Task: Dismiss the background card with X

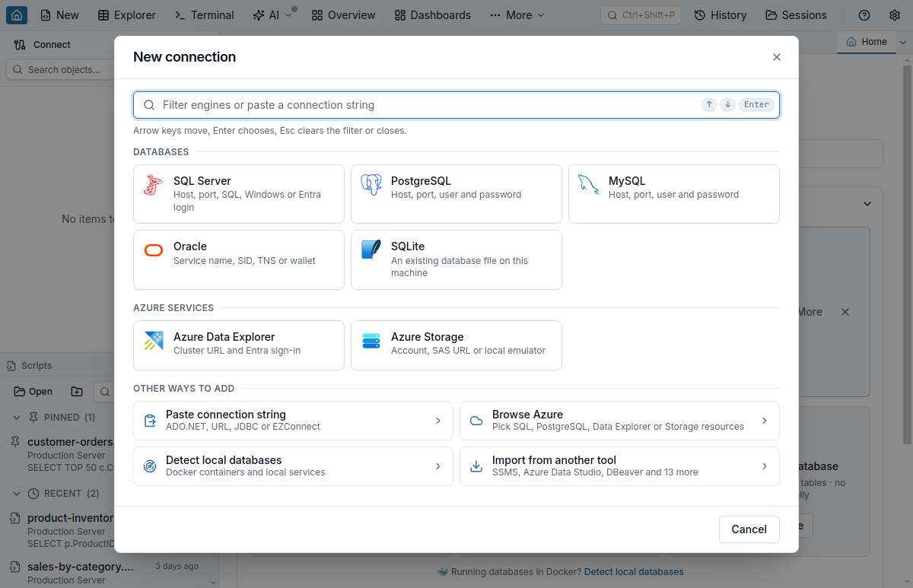Action: pos(845,312)
